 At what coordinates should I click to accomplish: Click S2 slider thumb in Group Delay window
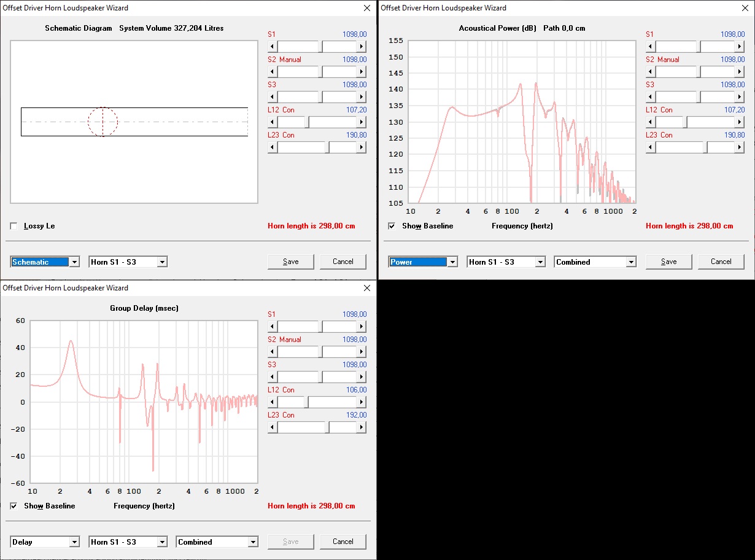[x=321, y=352]
